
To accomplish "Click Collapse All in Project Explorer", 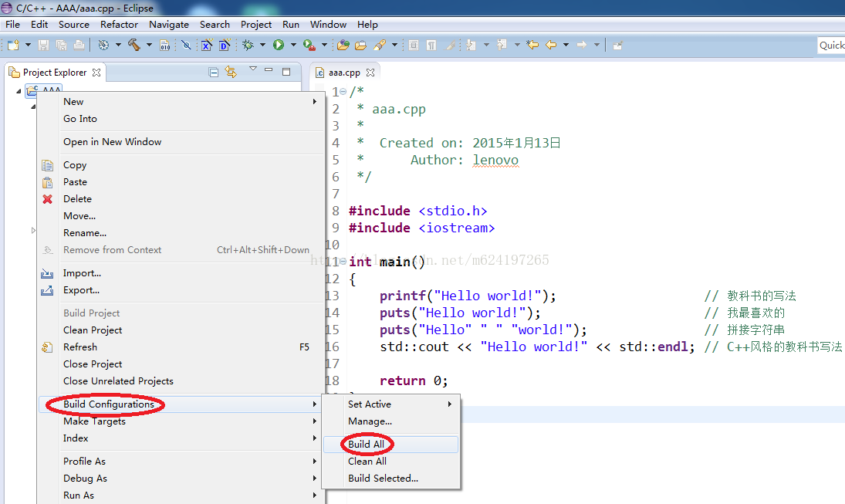I will click(x=214, y=73).
